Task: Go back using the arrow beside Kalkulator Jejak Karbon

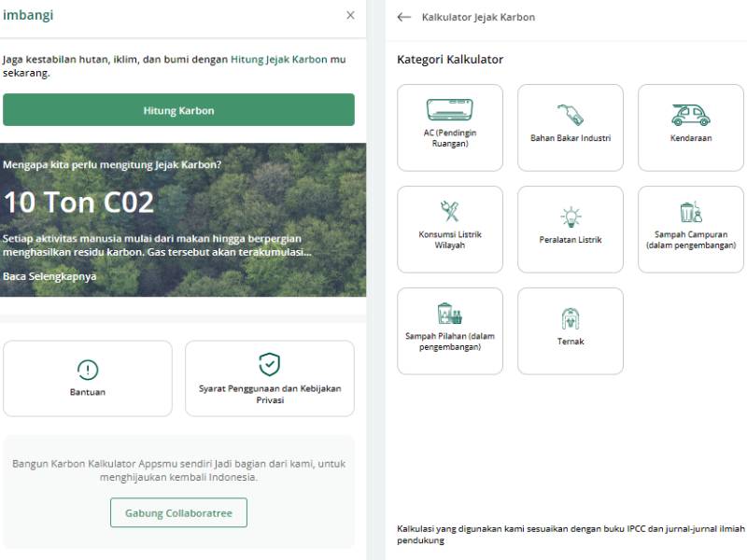Action: pyautogui.click(x=404, y=17)
